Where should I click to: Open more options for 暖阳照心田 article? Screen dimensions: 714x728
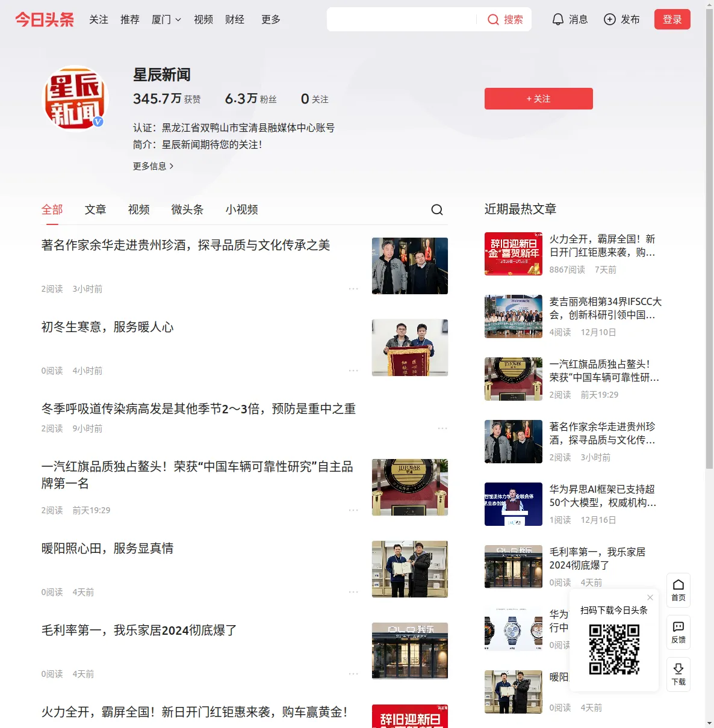(353, 593)
